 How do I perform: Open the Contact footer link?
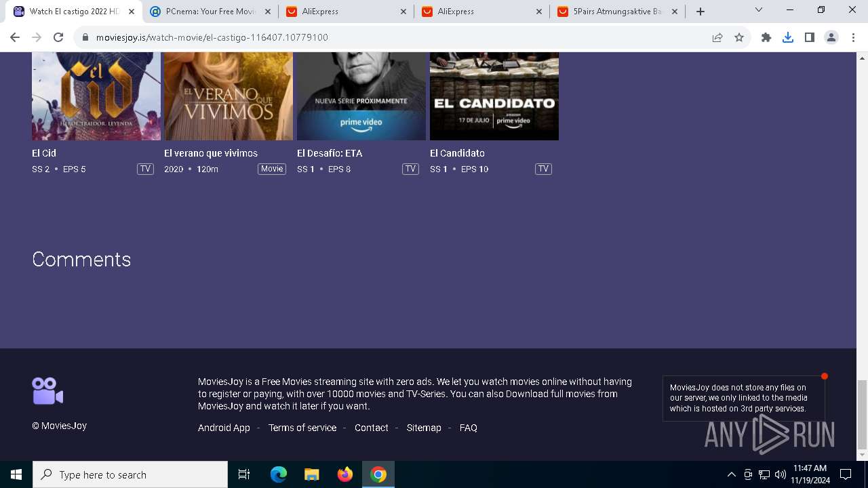coord(372,428)
